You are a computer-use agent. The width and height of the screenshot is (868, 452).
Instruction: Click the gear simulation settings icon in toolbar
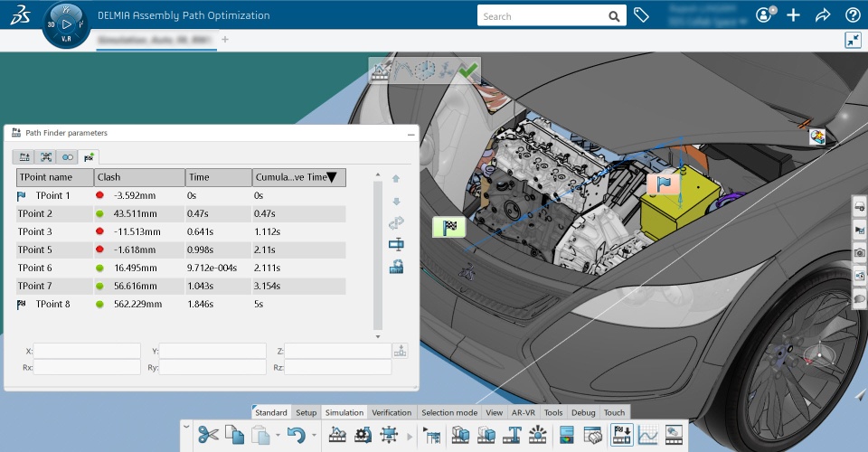click(x=363, y=435)
